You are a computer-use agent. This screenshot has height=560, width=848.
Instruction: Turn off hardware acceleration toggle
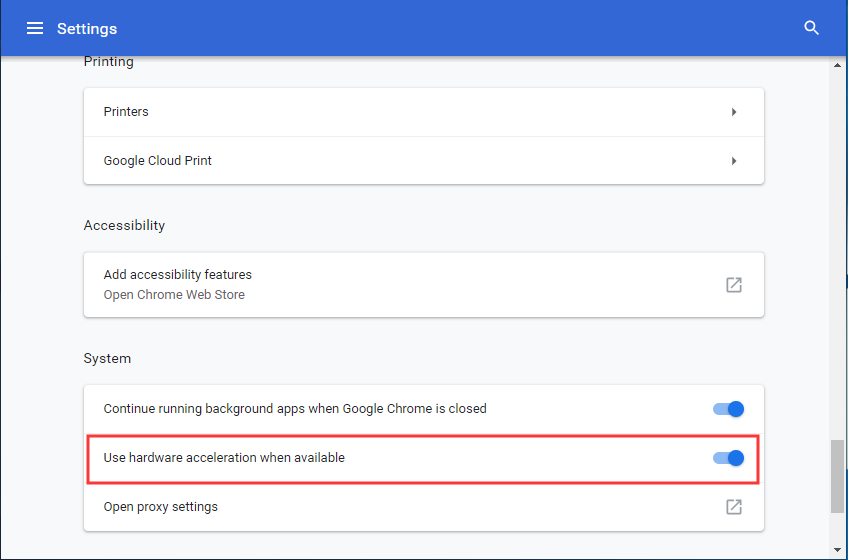tap(728, 458)
